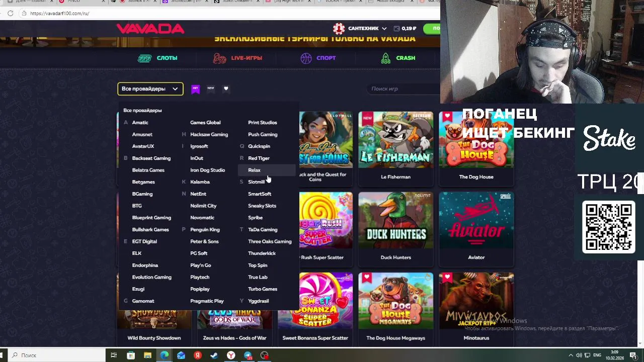Toggle the NEW games filter
Image resolution: width=644 pixels, height=362 pixels.
211,88
